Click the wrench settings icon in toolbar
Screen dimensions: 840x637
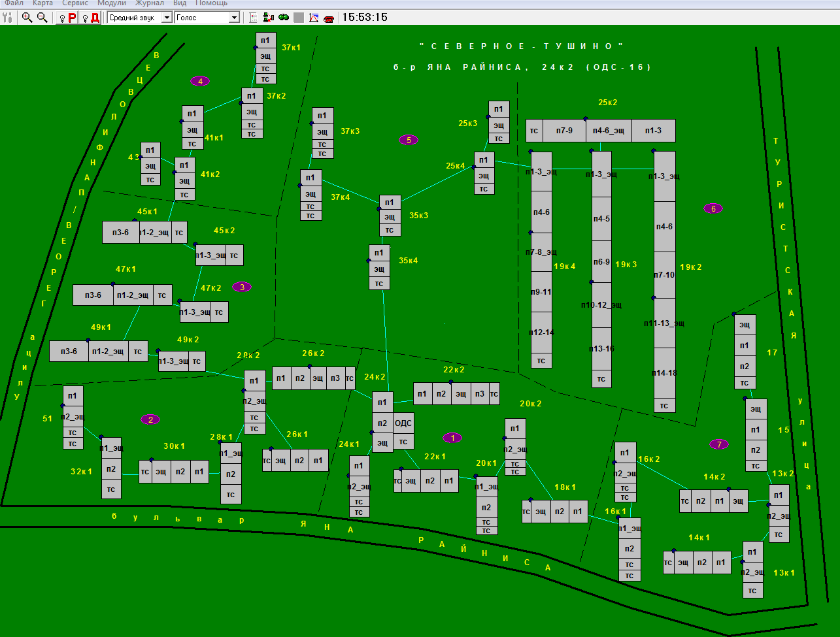pyautogui.click(x=8, y=18)
